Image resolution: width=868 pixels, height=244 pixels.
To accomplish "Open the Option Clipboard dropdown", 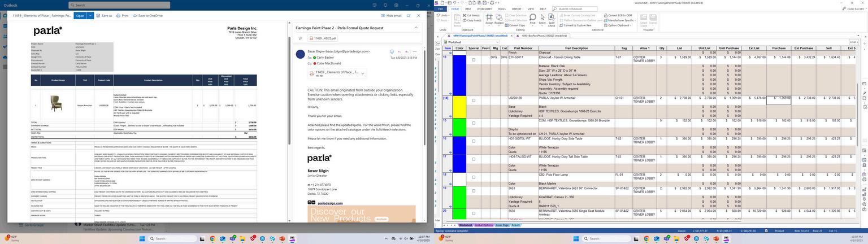I will (x=618, y=25).
